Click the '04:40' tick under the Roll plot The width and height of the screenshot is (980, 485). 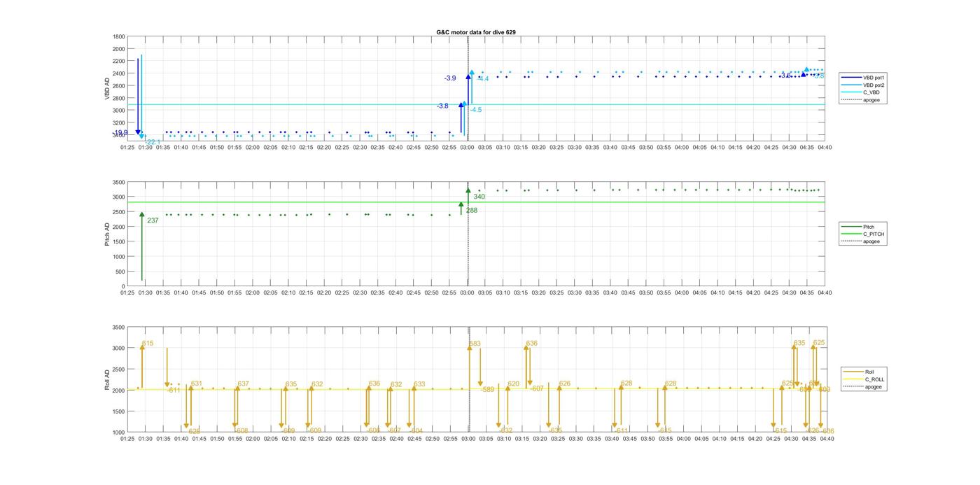coord(825,439)
